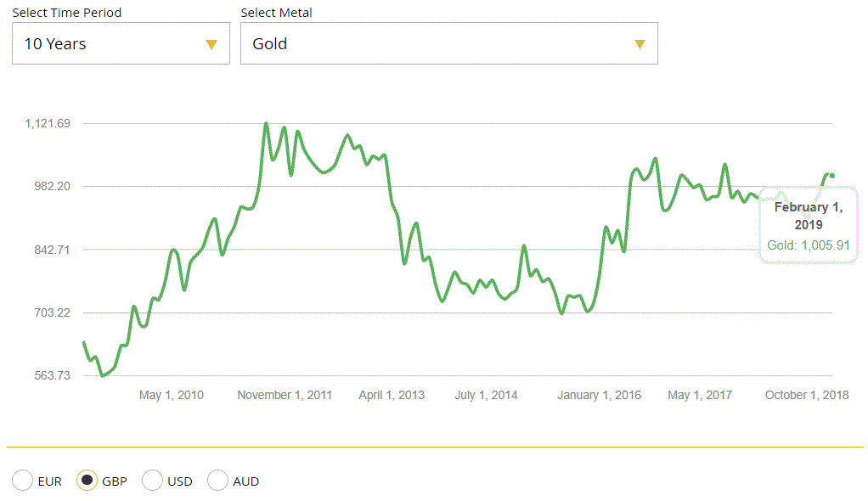
Task: Click the November 1, 2011 axis label
Action: (285, 396)
